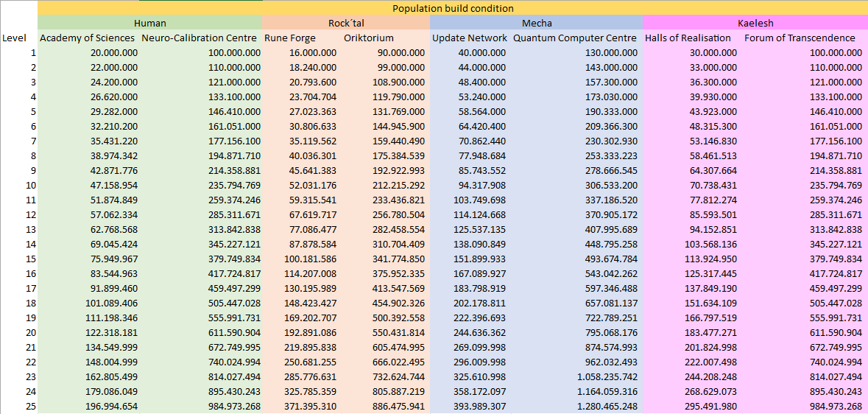Select the pink 'Kaelesh' group header
The image size is (868, 414).
click(x=755, y=23)
